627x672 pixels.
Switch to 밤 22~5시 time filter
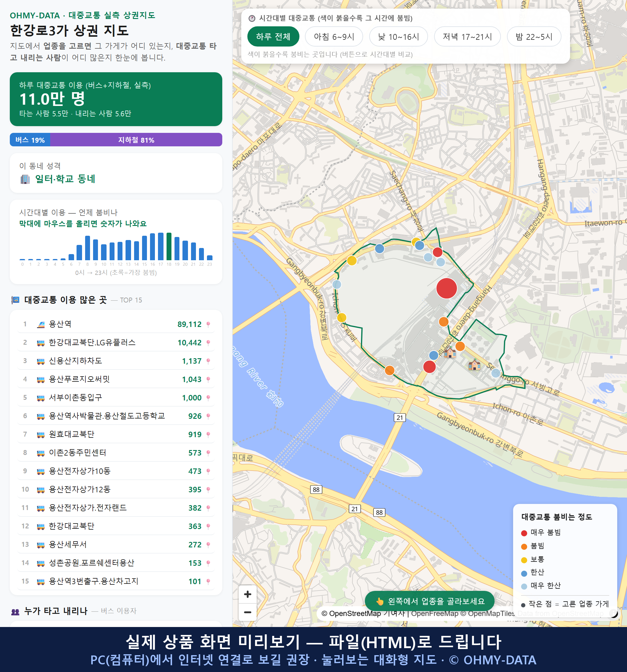point(534,36)
